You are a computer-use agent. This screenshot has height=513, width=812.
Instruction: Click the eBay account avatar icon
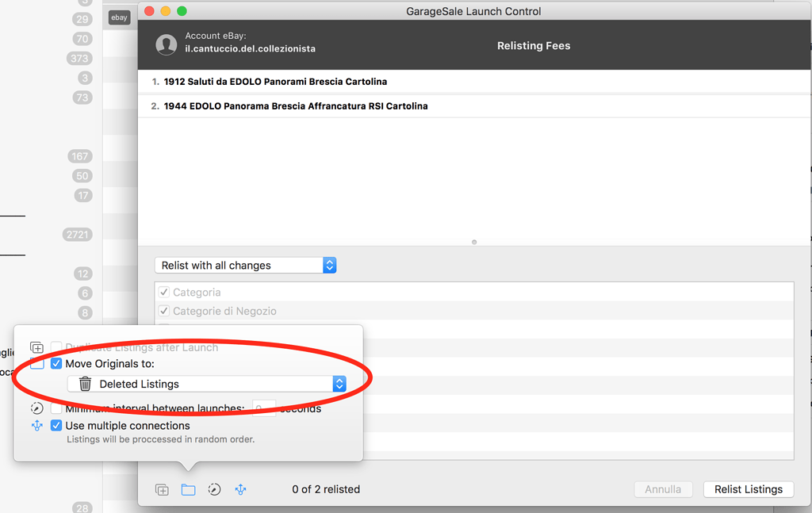click(167, 45)
